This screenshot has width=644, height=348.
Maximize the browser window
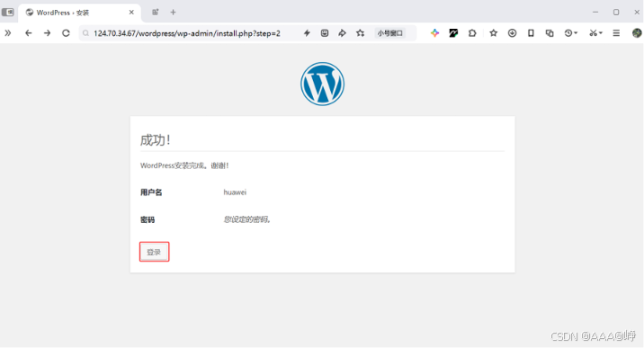[x=616, y=13]
